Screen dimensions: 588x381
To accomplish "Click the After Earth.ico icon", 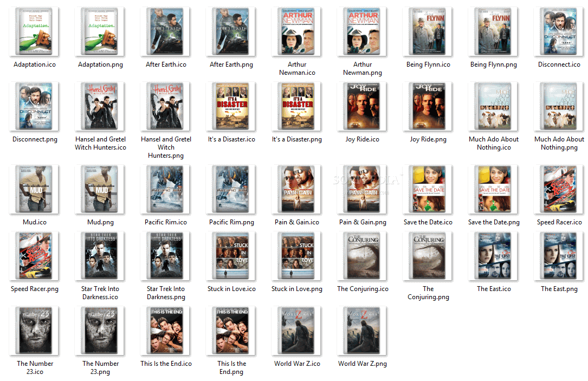I will pyautogui.click(x=166, y=31).
